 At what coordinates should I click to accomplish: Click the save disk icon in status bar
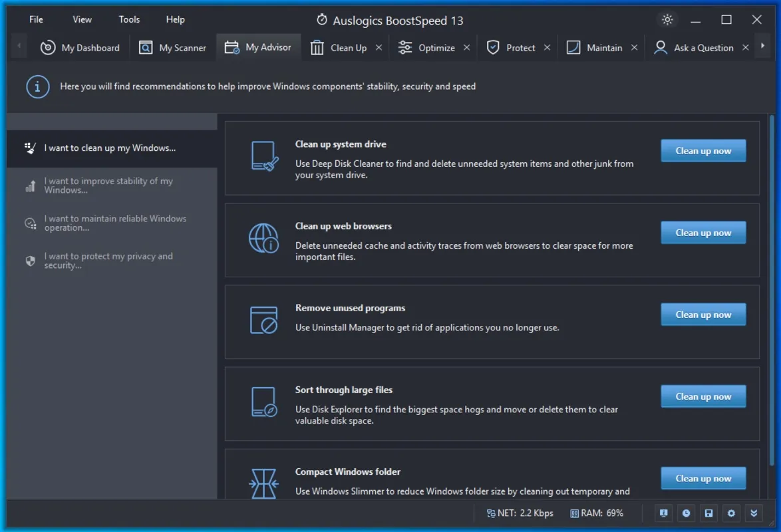(708, 513)
